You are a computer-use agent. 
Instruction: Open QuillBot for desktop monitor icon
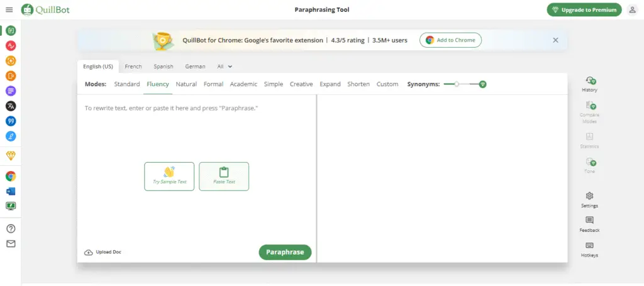click(11, 206)
